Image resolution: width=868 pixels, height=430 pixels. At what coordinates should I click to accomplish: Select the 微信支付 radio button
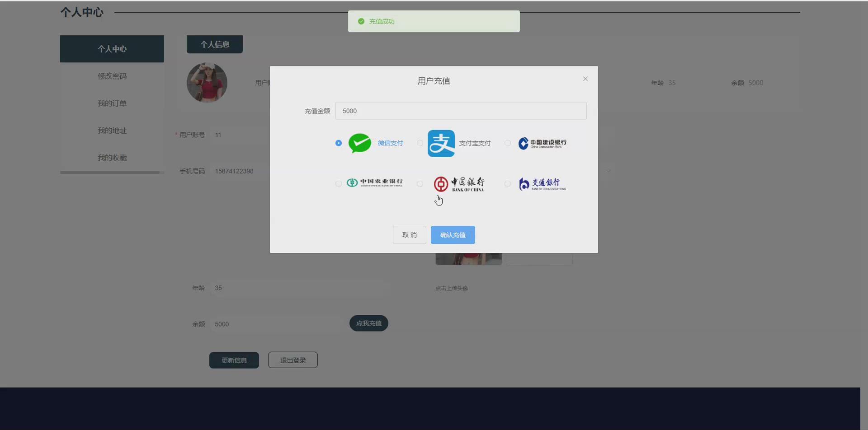(339, 143)
